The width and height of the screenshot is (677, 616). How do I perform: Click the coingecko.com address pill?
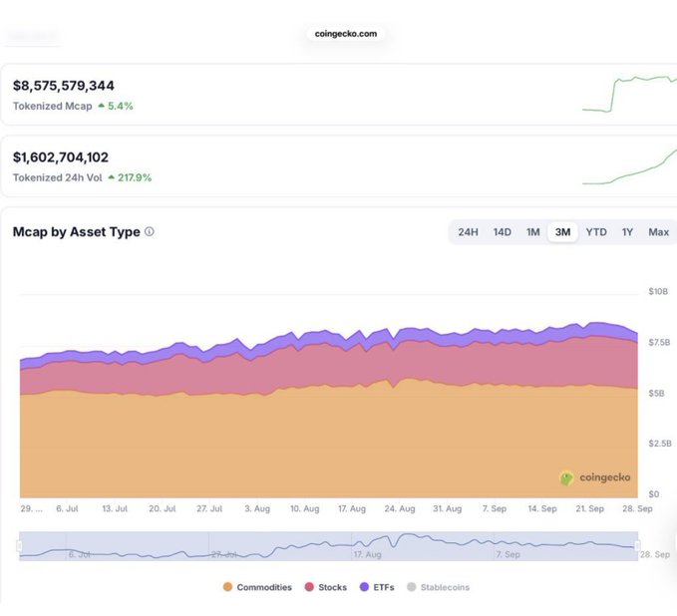coord(345,34)
